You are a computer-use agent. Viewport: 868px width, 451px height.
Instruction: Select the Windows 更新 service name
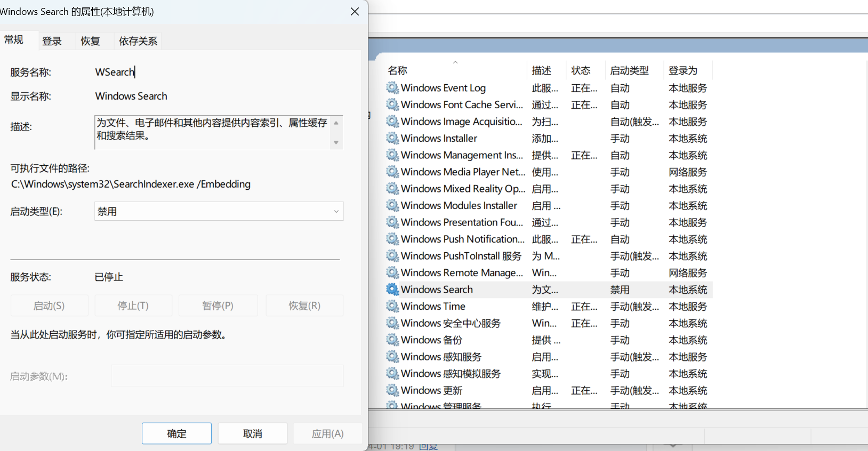[x=431, y=390]
